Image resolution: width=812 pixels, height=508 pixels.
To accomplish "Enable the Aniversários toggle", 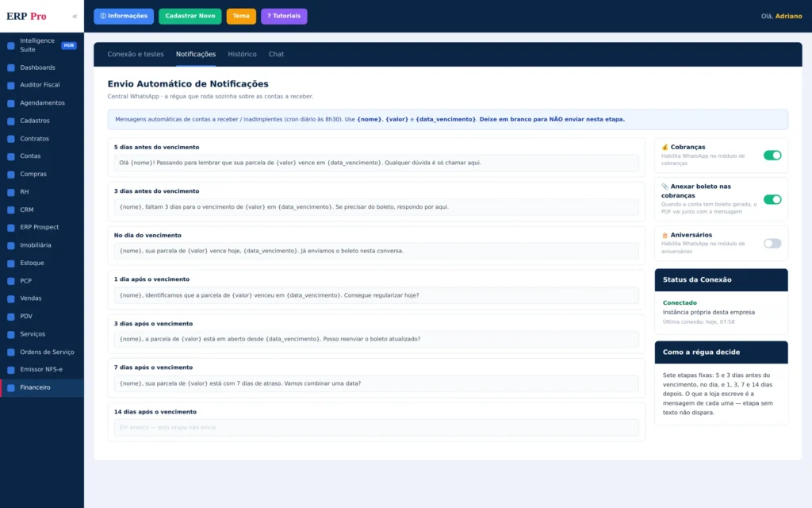I will 772,244.
